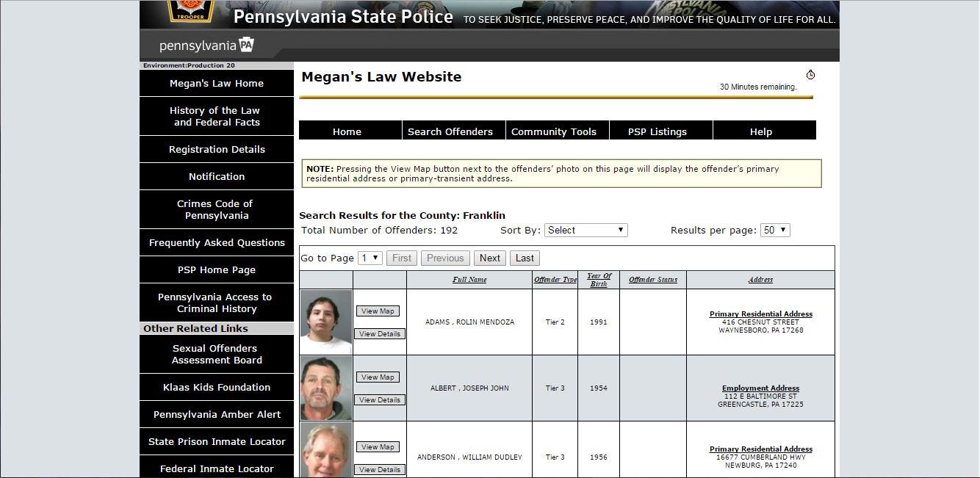Click the session timer clock icon
The width and height of the screenshot is (980, 478).
(810, 75)
